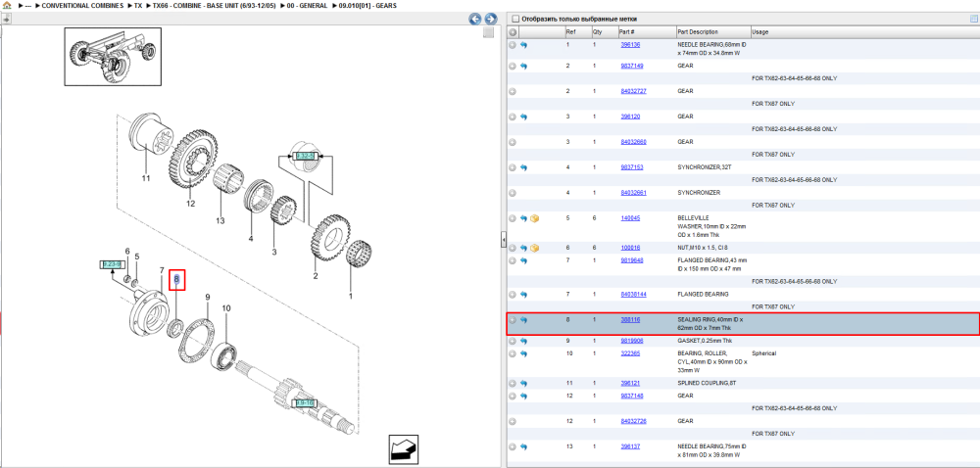Click blue arrow icon for part 9837149
The width and height of the screenshot is (980, 468).
pyautogui.click(x=523, y=66)
